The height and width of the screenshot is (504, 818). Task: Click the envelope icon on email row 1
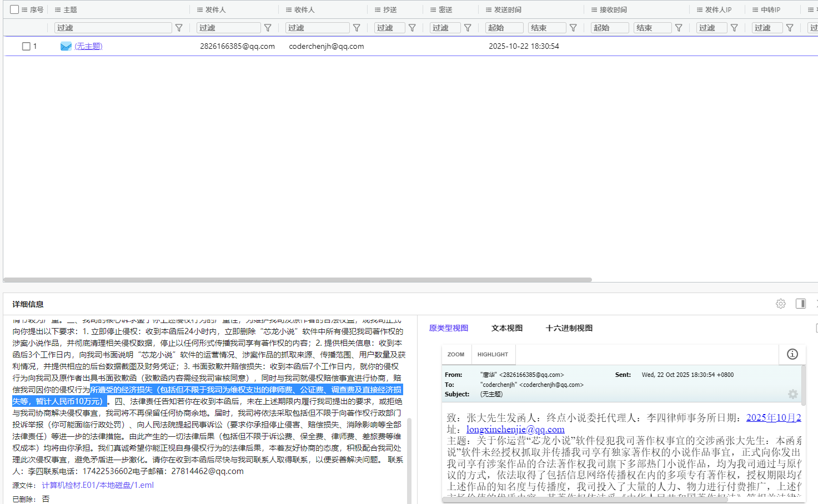click(65, 46)
